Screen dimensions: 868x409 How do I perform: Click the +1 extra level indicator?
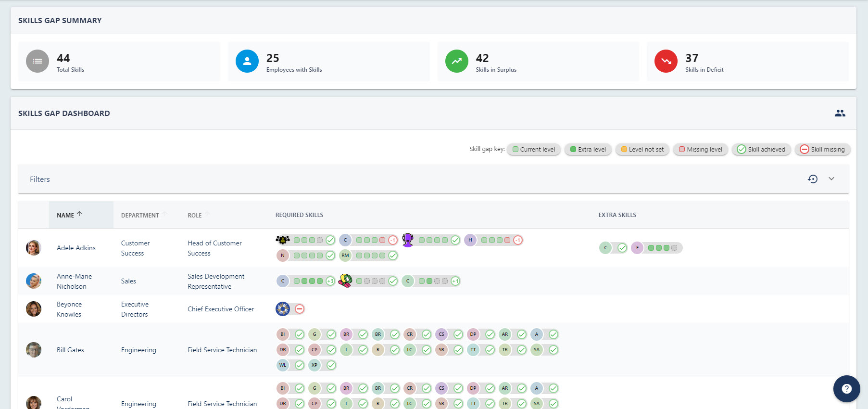click(x=455, y=281)
